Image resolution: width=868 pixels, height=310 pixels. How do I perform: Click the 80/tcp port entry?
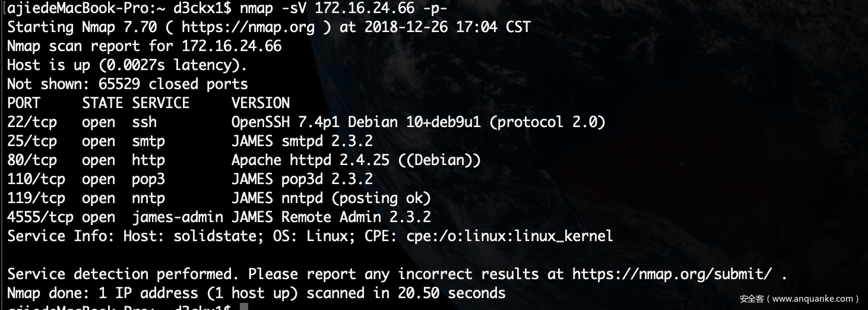pos(32,160)
